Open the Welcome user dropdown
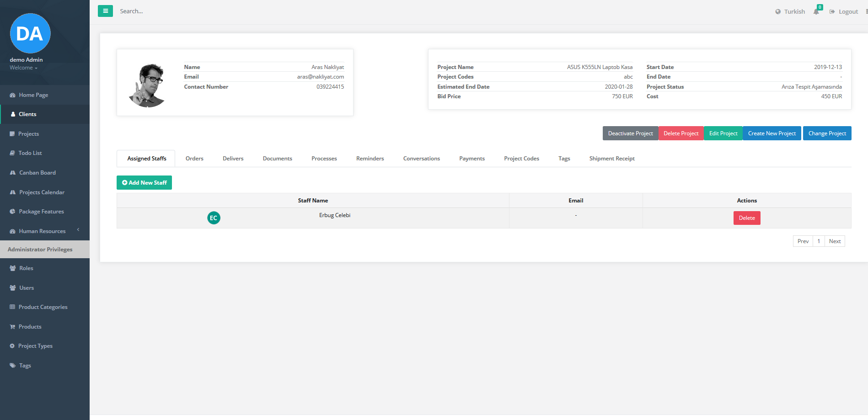This screenshot has height=420, width=868. coord(23,68)
